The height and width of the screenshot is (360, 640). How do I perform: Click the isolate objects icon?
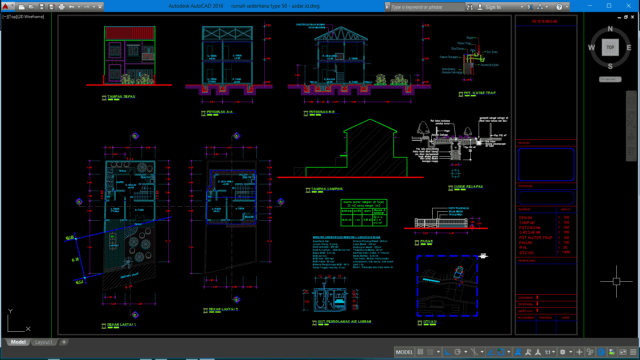click(x=590, y=352)
